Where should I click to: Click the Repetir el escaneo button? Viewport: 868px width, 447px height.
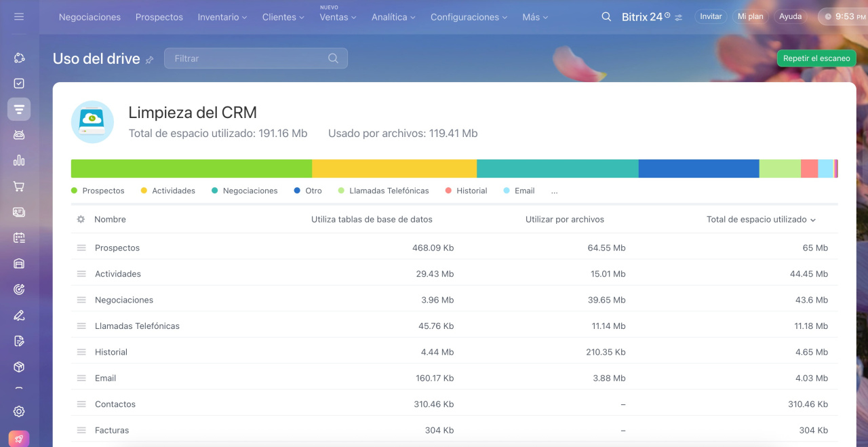click(x=816, y=58)
